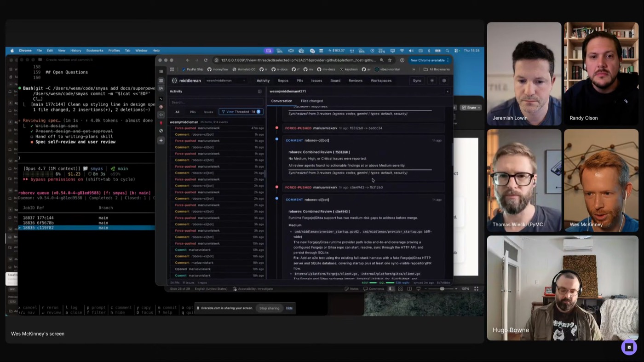
Task: Go to the Repos nav tab
Action: 283,80
